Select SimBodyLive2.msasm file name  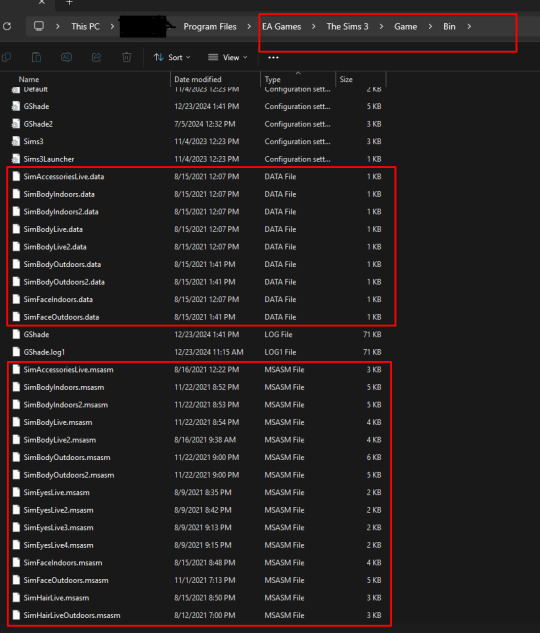pyautogui.click(x=60, y=440)
